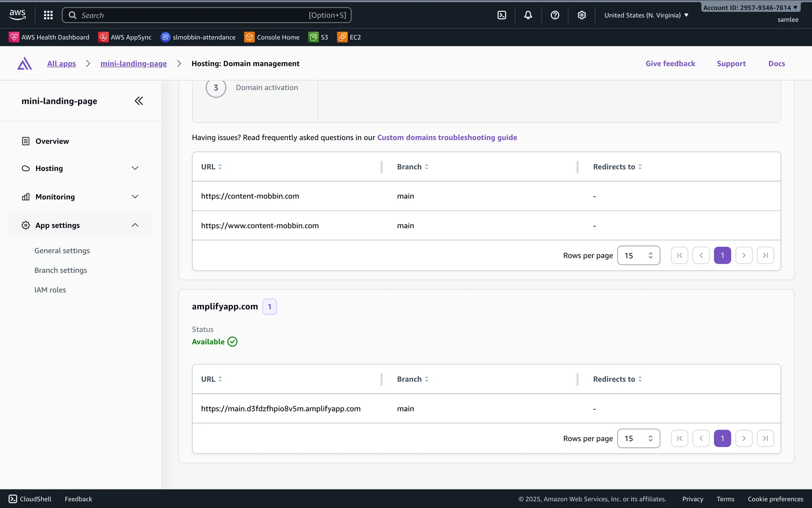Go to Branch settings
The width and height of the screenshot is (812, 508).
coord(60,270)
